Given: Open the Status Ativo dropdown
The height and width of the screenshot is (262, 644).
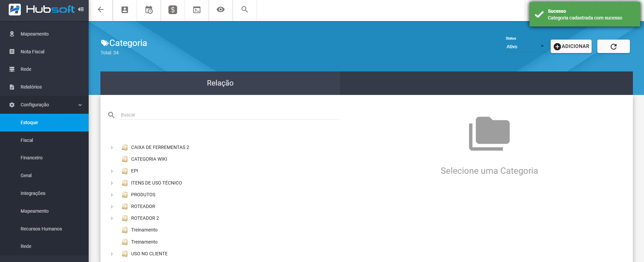Looking at the screenshot, I should click(525, 47).
